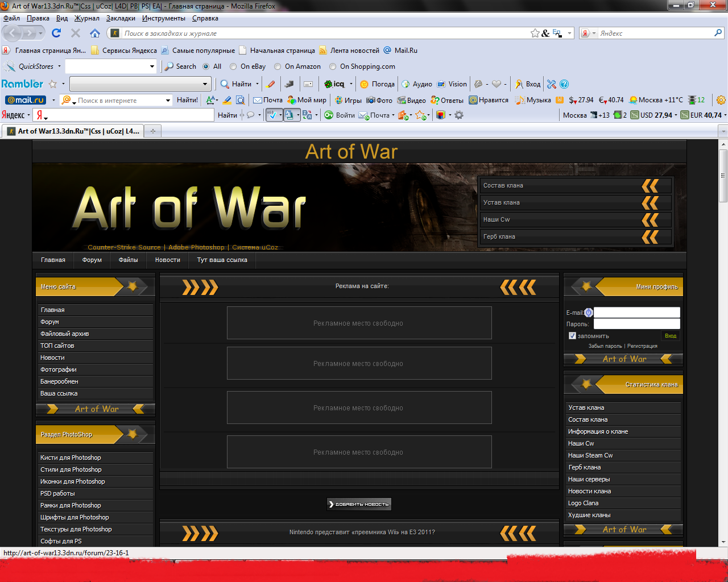Expand the USD 27,94 rate dropdown
The height and width of the screenshot is (582, 728).
coord(676,115)
